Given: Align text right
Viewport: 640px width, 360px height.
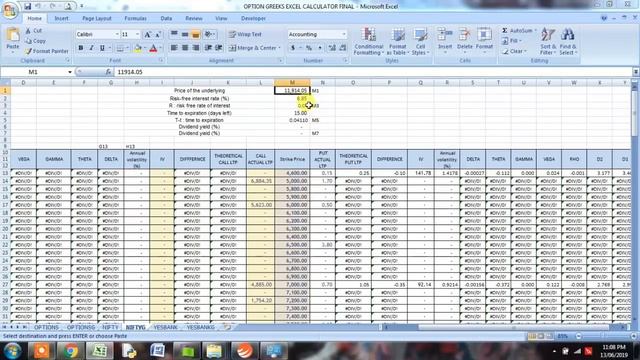Looking at the screenshot, I should coord(196,48).
